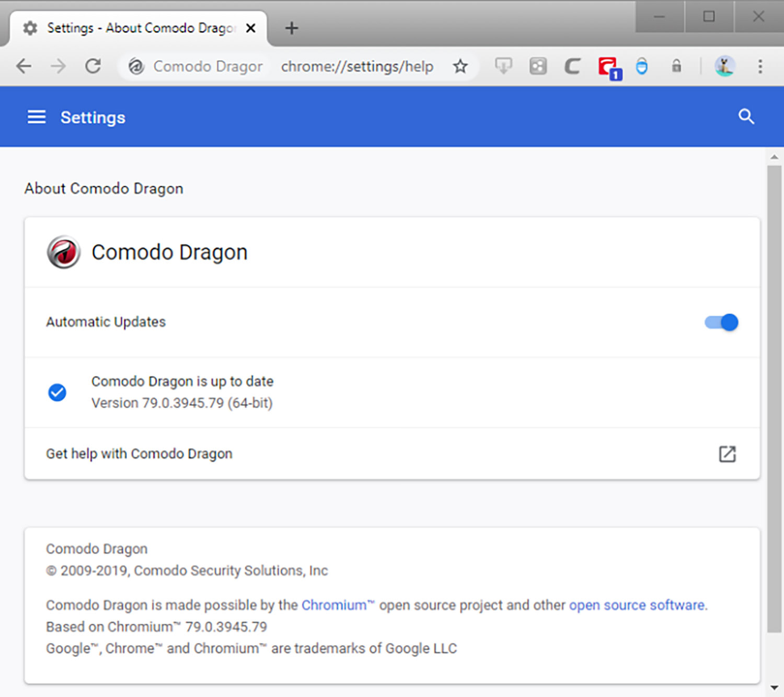Minimize the browser window
The width and height of the screenshot is (784, 697).
point(660,17)
